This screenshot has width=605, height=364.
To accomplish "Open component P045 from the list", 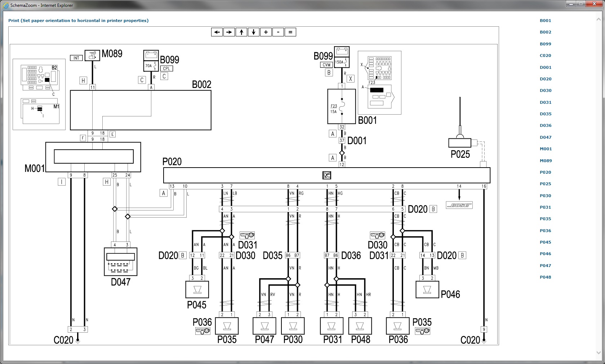I will point(545,242).
